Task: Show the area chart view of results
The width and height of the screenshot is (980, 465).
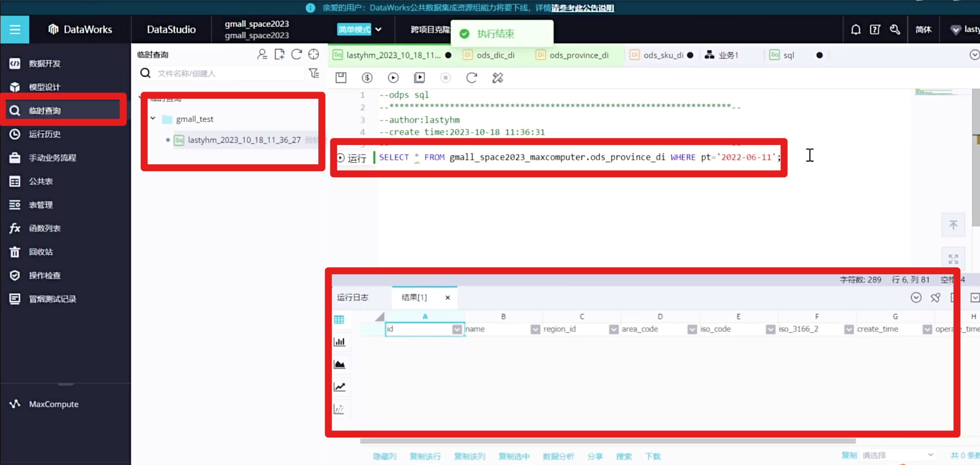Action: [x=339, y=364]
